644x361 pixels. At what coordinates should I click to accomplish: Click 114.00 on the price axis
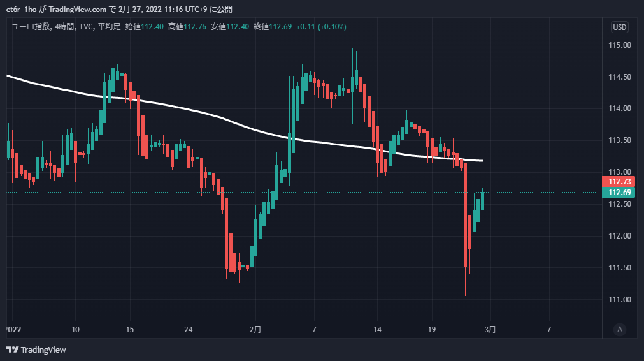[x=619, y=108]
